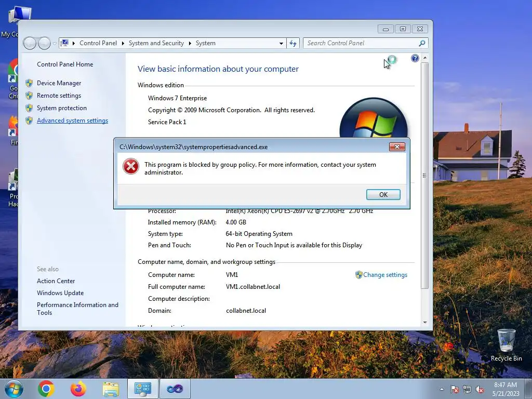Expand arrow after Control Panel breadcrumb
This screenshot has width=532, height=399.
[123, 44]
